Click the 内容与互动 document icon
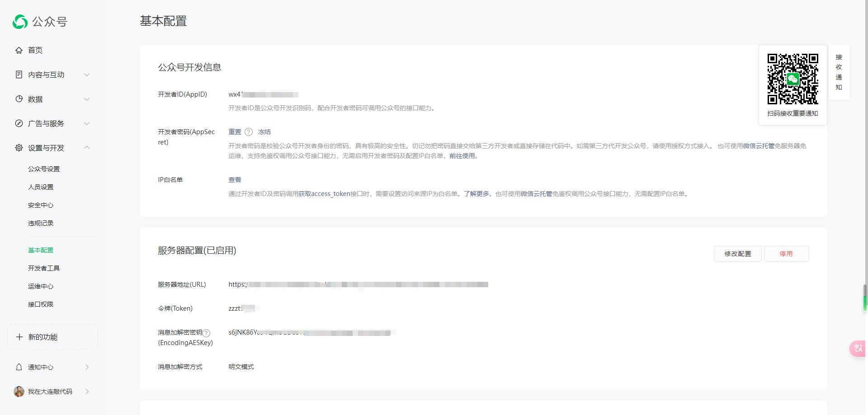 [x=19, y=75]
